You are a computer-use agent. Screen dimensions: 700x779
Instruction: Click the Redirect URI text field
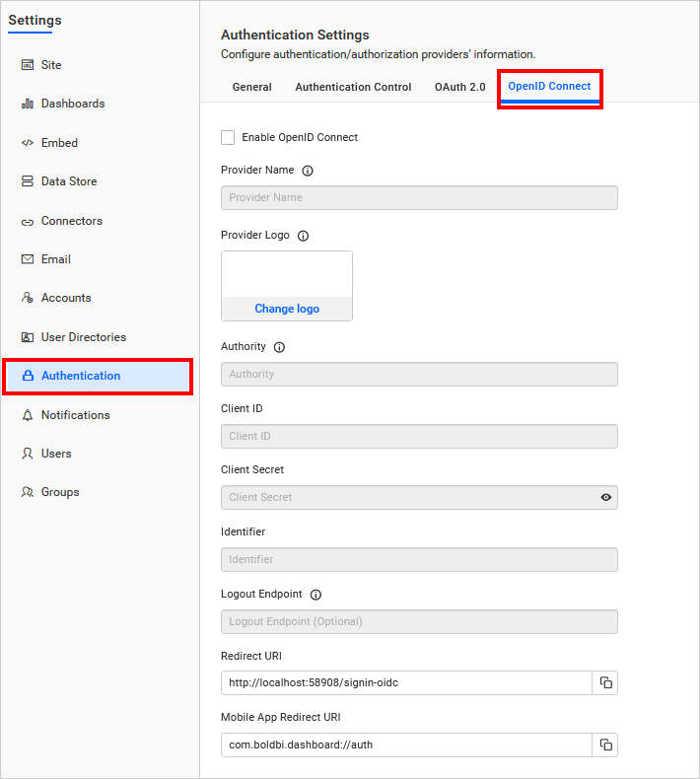pos(406,682)
